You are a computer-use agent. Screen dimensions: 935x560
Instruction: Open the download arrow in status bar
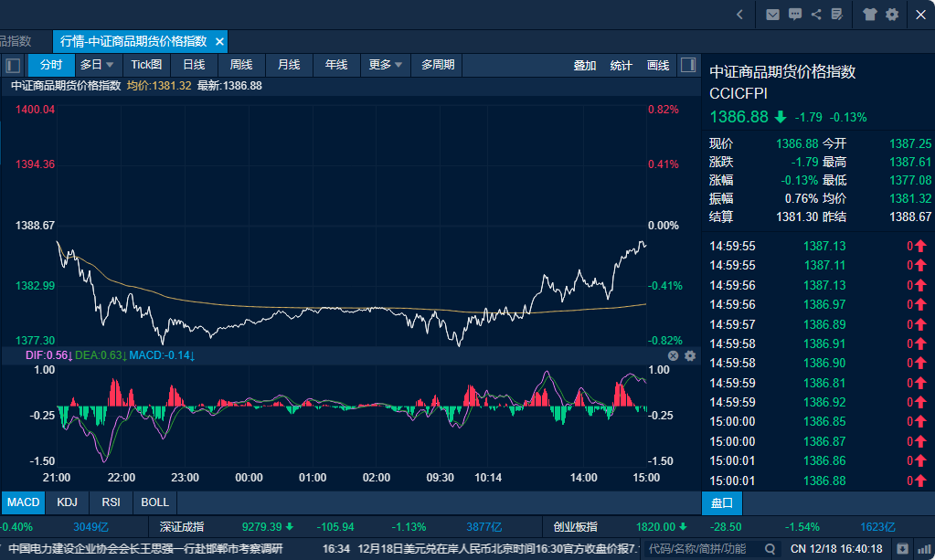(x=903, y=549)
